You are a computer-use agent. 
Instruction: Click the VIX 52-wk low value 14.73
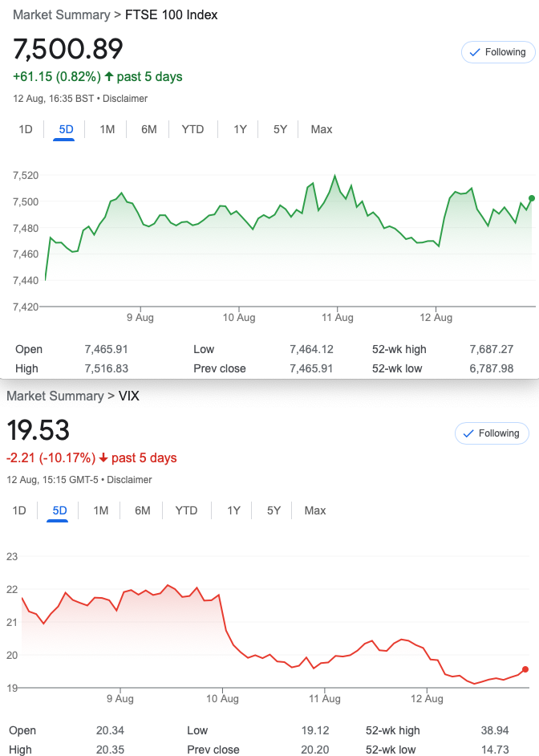point(495,750)
